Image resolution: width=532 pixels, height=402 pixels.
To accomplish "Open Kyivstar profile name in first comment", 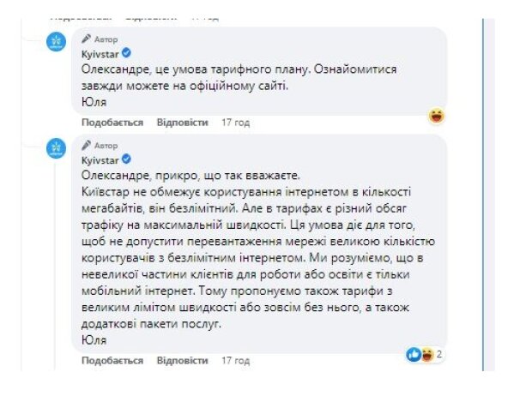I will pos(100,54).
